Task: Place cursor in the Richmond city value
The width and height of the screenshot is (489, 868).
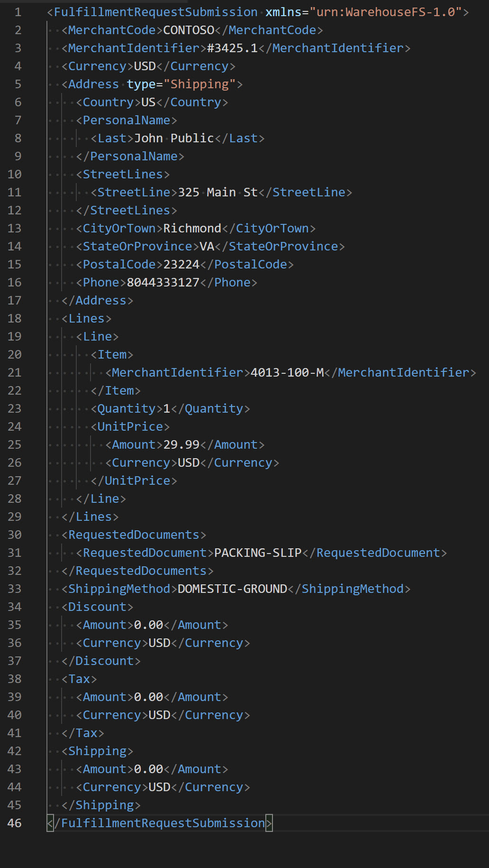Action: click(192, 228)
